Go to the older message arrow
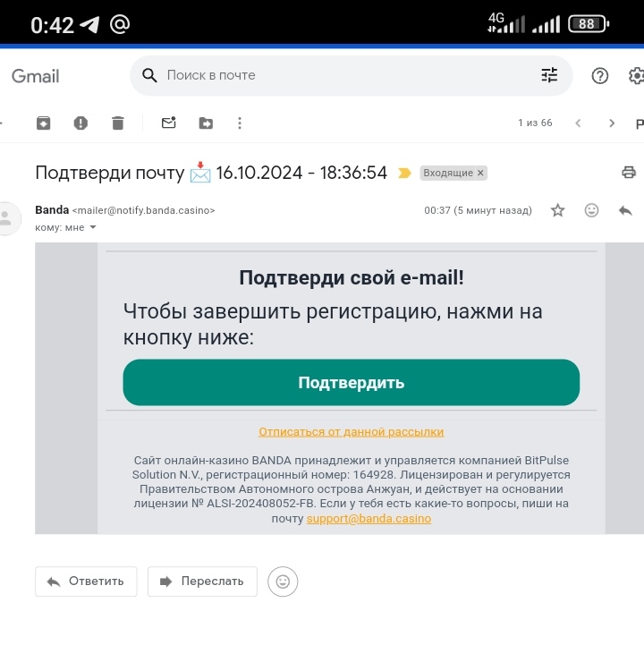The height and width of the screenshot is (662, 644). 612,123
